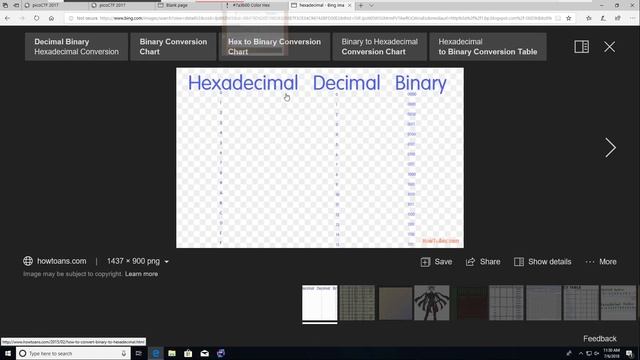
Task: Click the home icon
Action: pyautogui.click(x=51, y=18)
